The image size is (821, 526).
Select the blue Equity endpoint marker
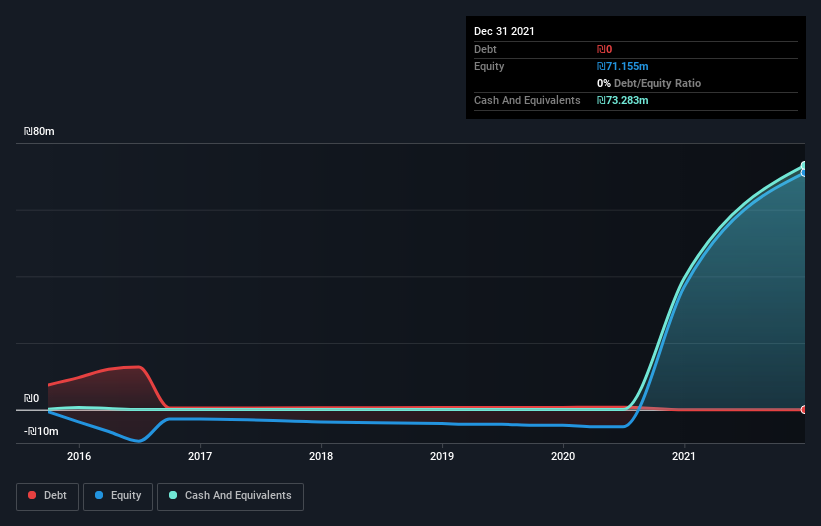pos(804,173)
